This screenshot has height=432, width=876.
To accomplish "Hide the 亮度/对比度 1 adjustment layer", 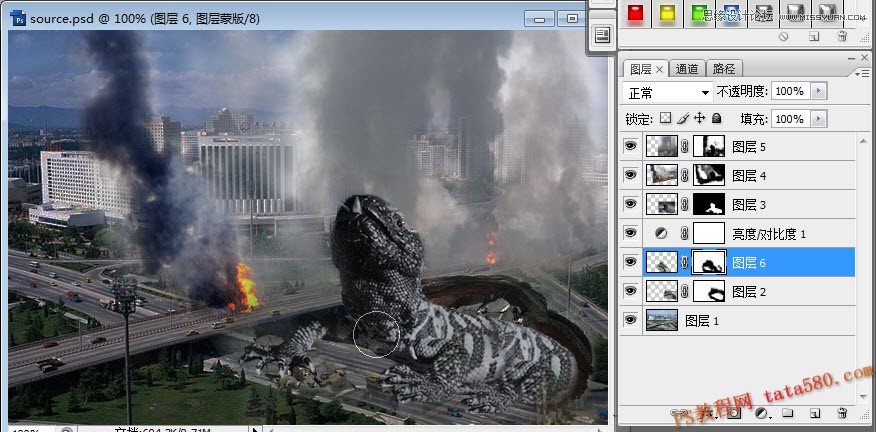I will [631, 233].
